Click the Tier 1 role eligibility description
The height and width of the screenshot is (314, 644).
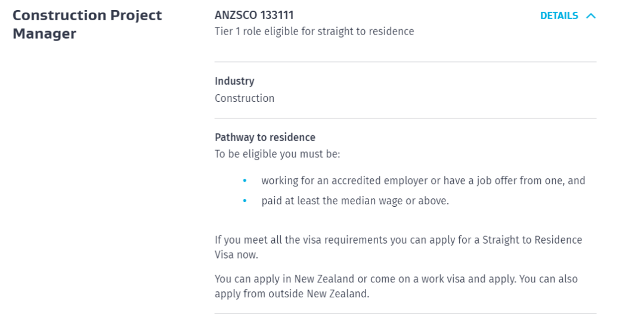coord(314,32)
